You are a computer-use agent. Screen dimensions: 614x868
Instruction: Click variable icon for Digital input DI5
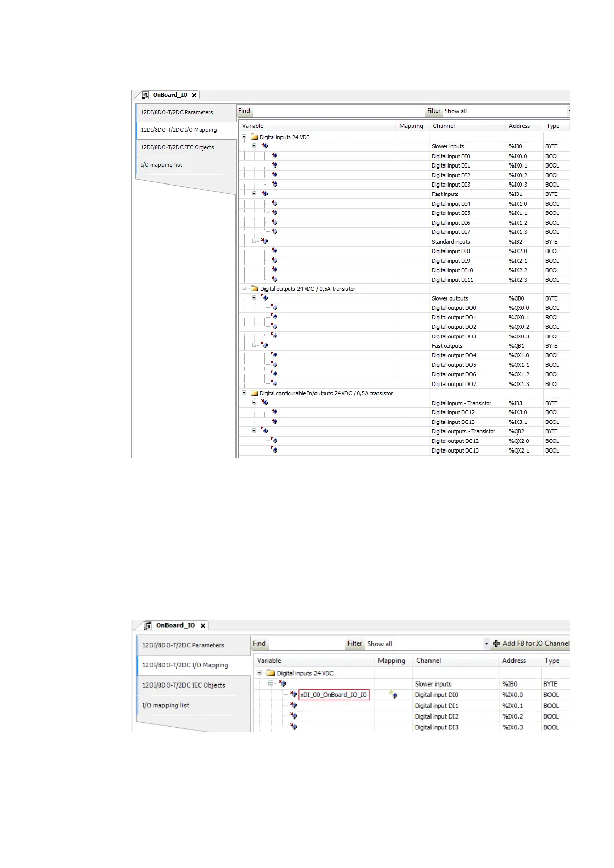274,212
